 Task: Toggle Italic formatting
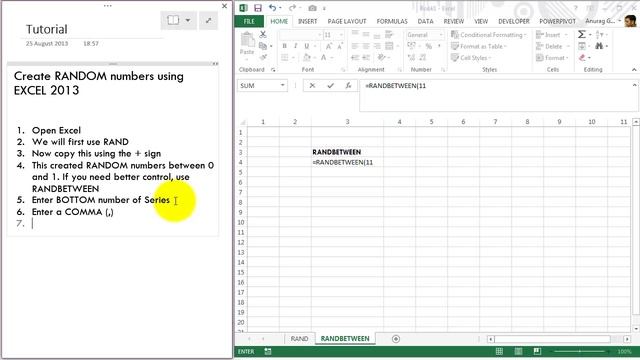coord(295,46)
